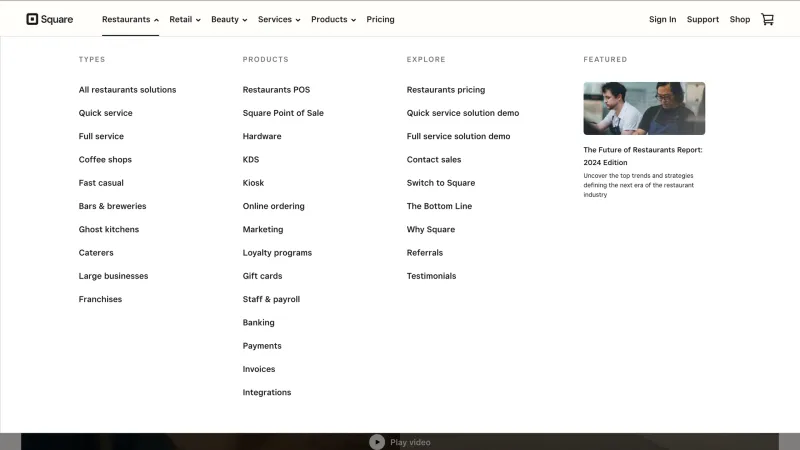The height and width of the screenshot is (450, 800).
Task: Open Switch to Square
Action: tap(440, 183)
